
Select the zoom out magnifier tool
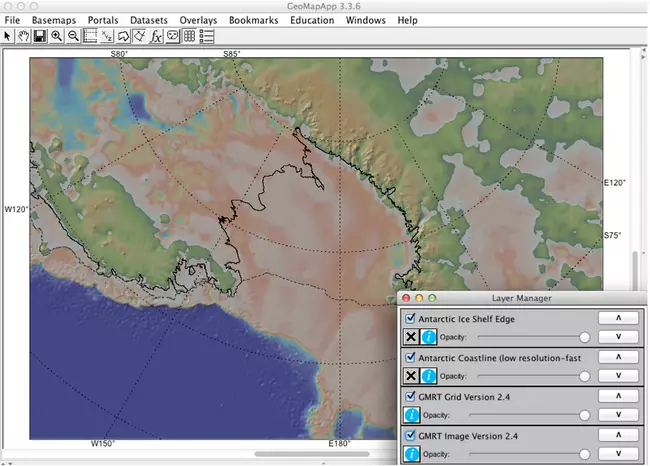(73, 36)
